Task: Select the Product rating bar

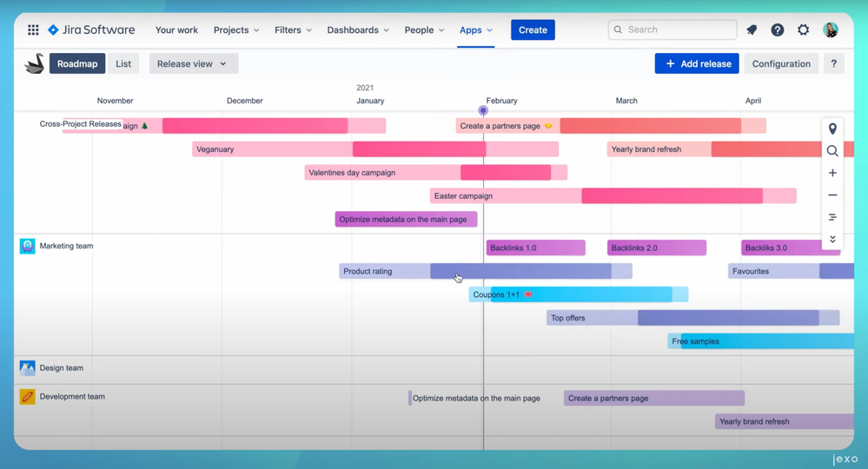Action: pos(486,271)
